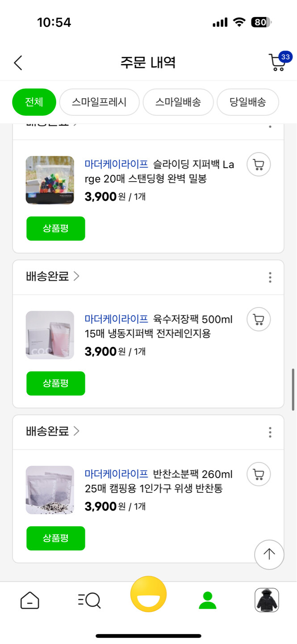Select the 전체 filter chip
Screen dimensions: 297x644
click(33, 102)
